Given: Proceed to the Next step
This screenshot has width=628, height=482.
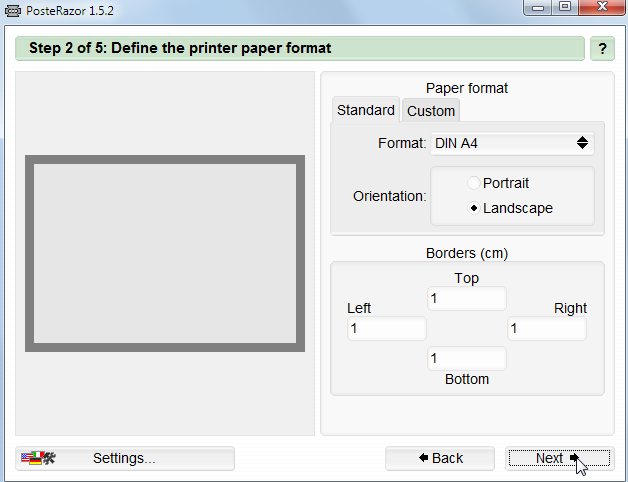Looking at the screenshot, I should click(560, 458).
